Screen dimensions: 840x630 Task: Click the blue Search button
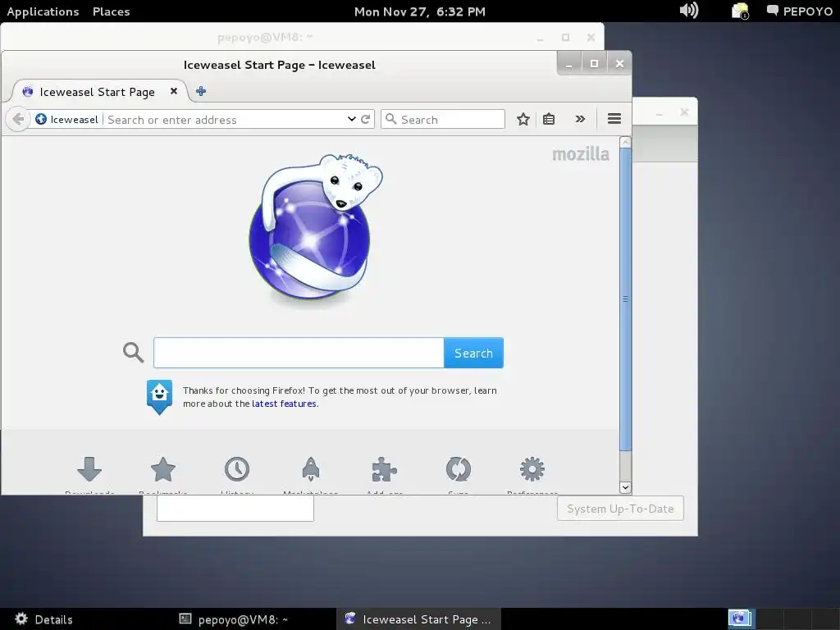pyautogui.click(x=473, y=353)
